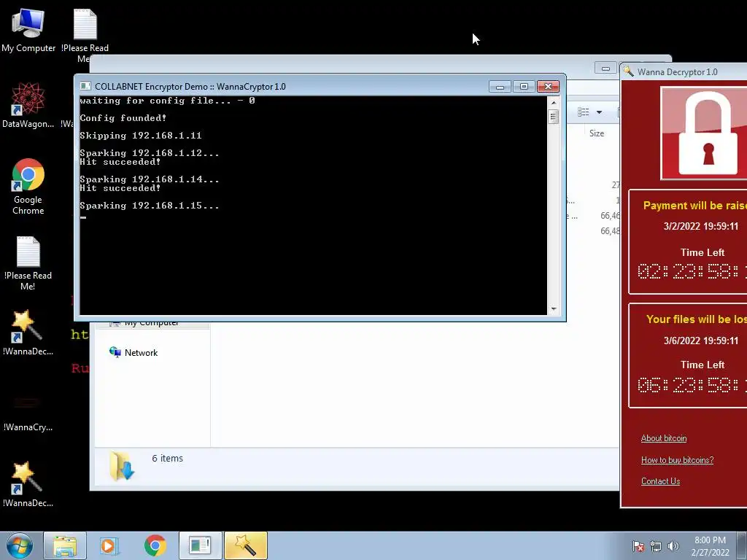Open the volume speaker tray icon
The height and width of the screenshot is (560, 747).
673,546
